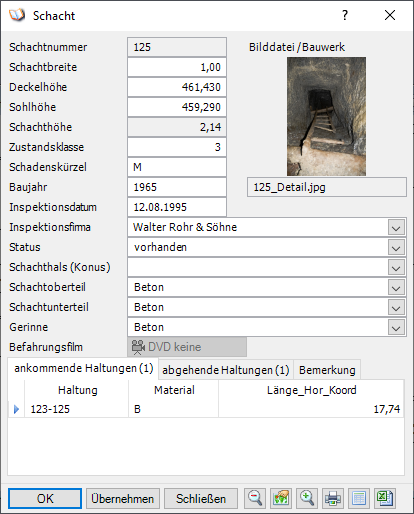This screenshot has height=514, width=414.
Task: Click the vorhanden status value
Action: pos(160,247)
